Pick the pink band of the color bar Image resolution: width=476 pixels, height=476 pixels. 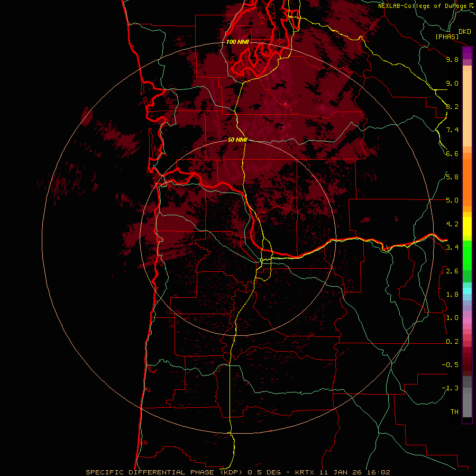[x=467, y=321]
